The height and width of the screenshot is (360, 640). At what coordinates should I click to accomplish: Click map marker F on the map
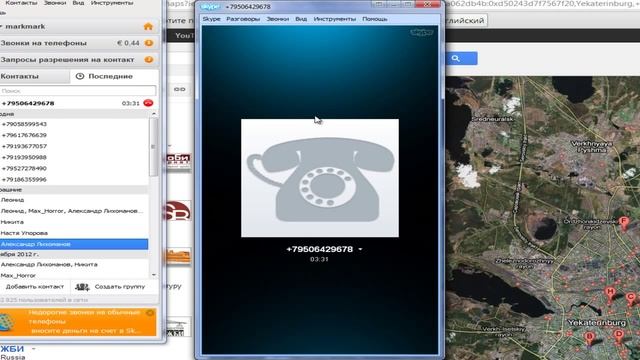pyautogui.click(x=623, y=222)
